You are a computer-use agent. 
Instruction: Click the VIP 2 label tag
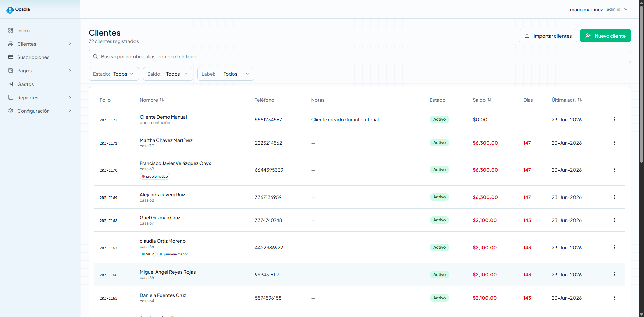click(148, 254)
